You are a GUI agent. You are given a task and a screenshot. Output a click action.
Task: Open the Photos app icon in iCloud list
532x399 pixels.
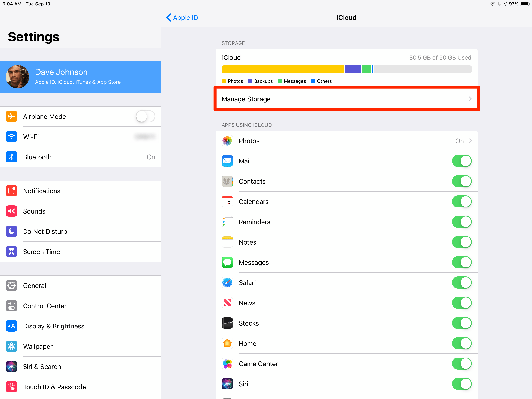(x=227, y=141)
